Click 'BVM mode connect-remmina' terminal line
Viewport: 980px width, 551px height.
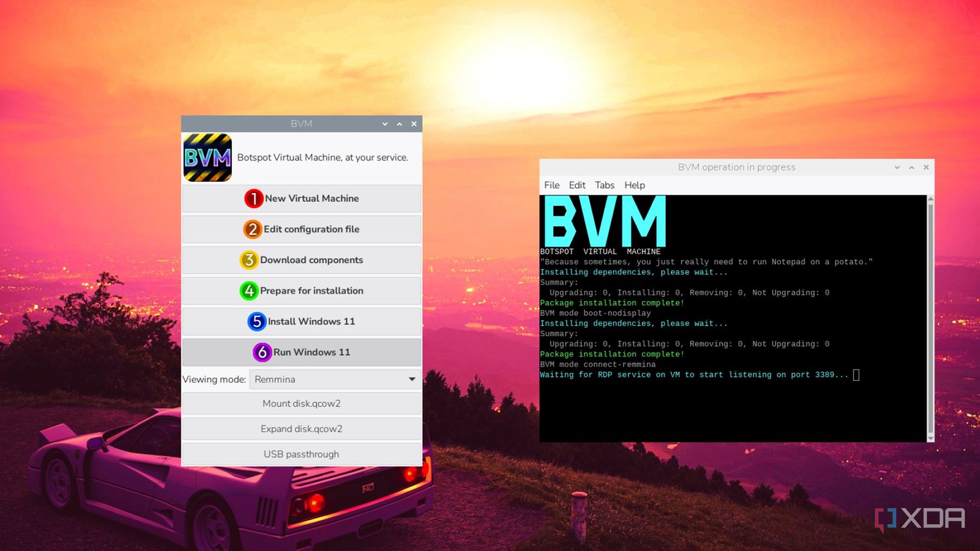[x=598, y=364]
